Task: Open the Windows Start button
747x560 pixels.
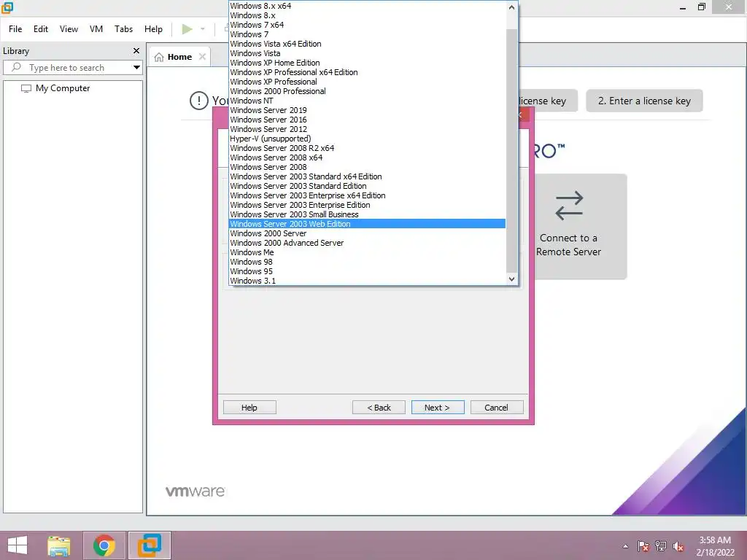Action: point(18,545)
